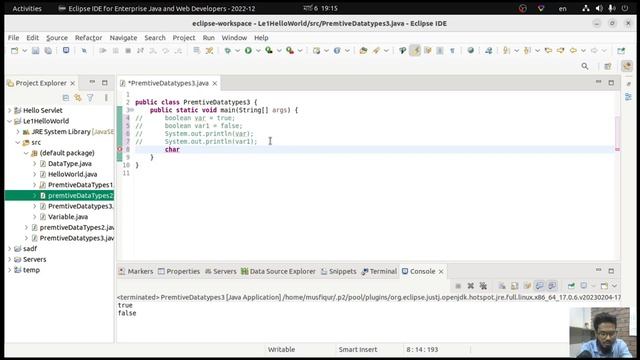
Task: Click the top bar clock 19:15
Action: [x=320, y=8]
